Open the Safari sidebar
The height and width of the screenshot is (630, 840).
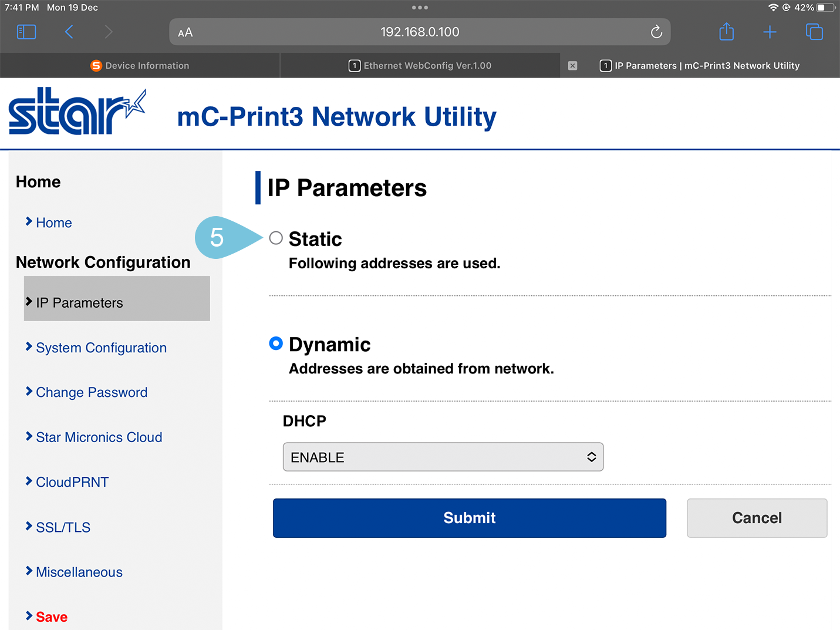26,32
